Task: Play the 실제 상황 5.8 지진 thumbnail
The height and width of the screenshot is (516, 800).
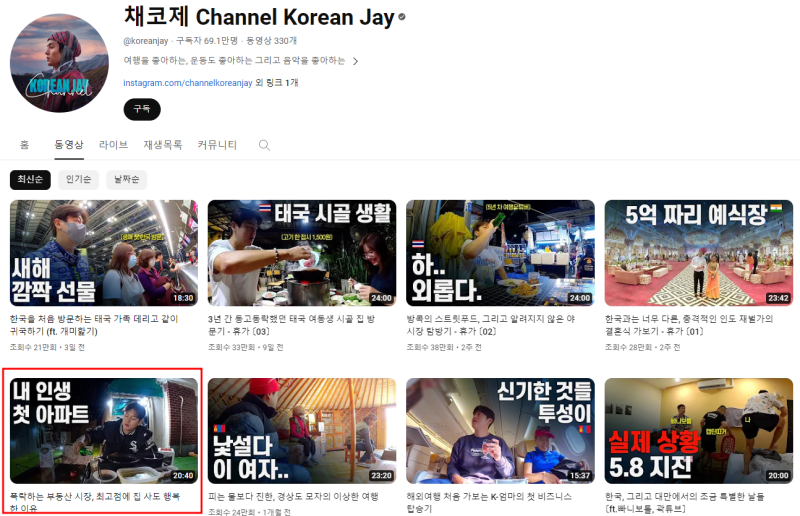Action: click(698, 431)
